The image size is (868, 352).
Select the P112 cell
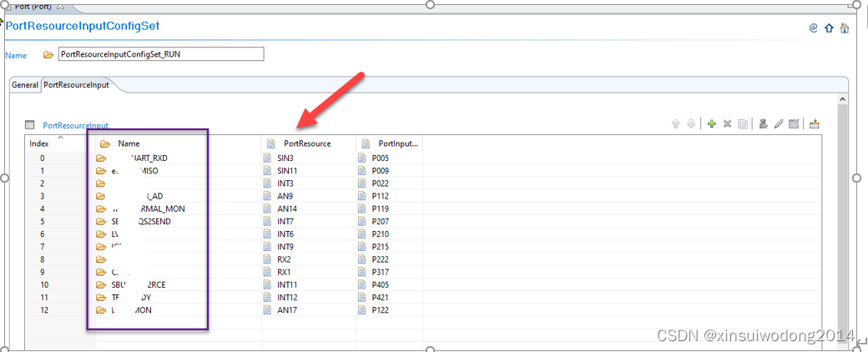381,197
